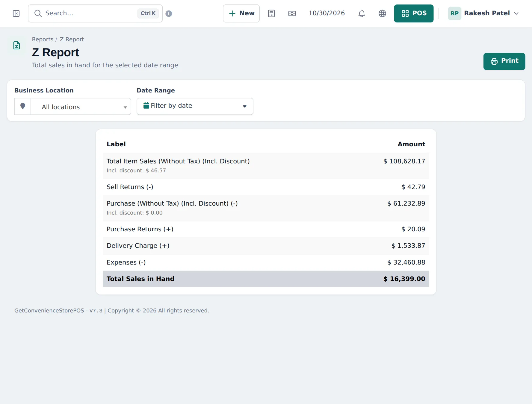The image size is (532, 404).
Task: Click Incl. discount: $ 46.57 note
Action: click(x=136, y=170)
